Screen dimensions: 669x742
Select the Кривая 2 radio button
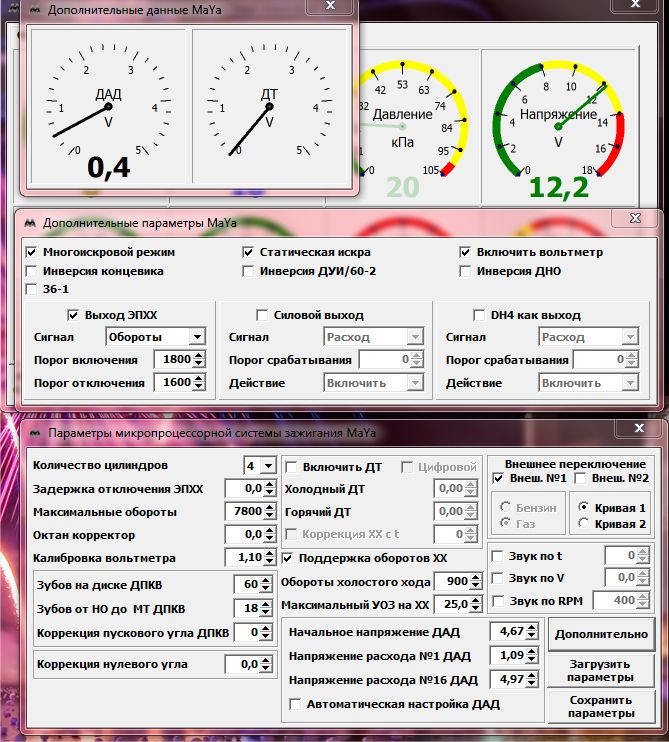pos(582,524)
